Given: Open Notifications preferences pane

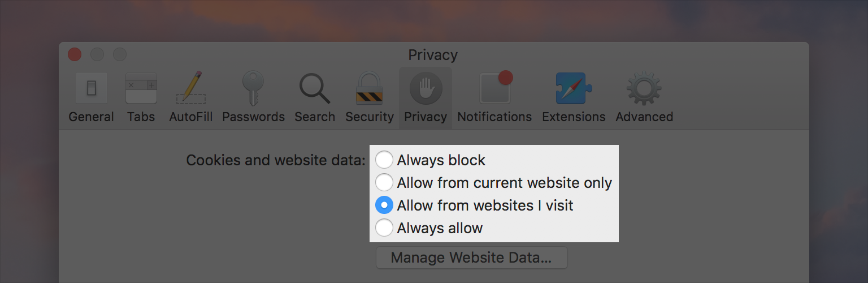Looking at the screenshot, I should pos(496,88).
